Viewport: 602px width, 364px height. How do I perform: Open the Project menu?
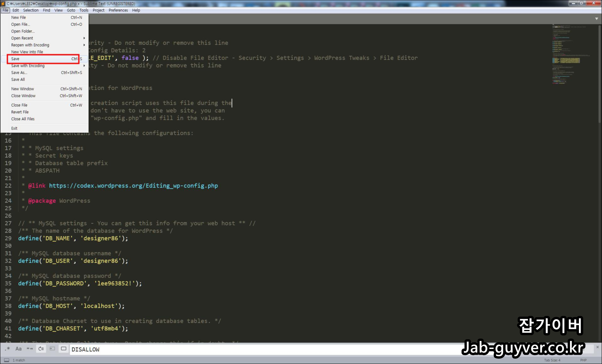(98, 10)
